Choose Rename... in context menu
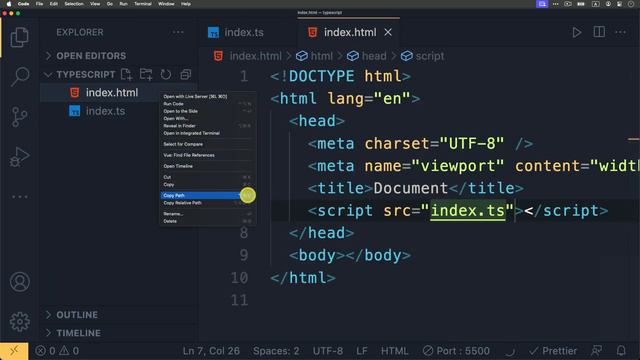640x360 pixels. click(x=207, y=214)
